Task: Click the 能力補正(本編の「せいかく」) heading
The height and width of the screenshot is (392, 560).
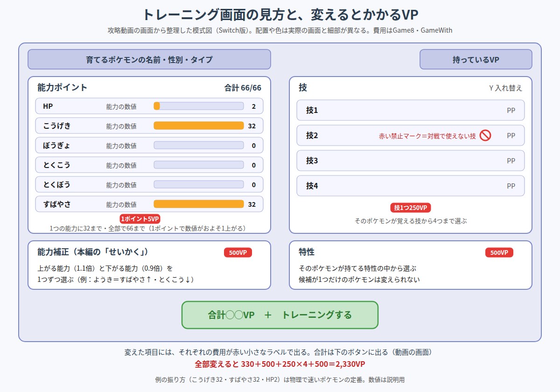Action: tap(93, 252)
